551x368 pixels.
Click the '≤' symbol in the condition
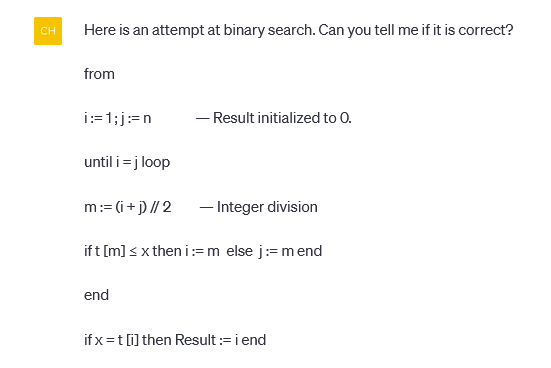click(x=133, y=252)
